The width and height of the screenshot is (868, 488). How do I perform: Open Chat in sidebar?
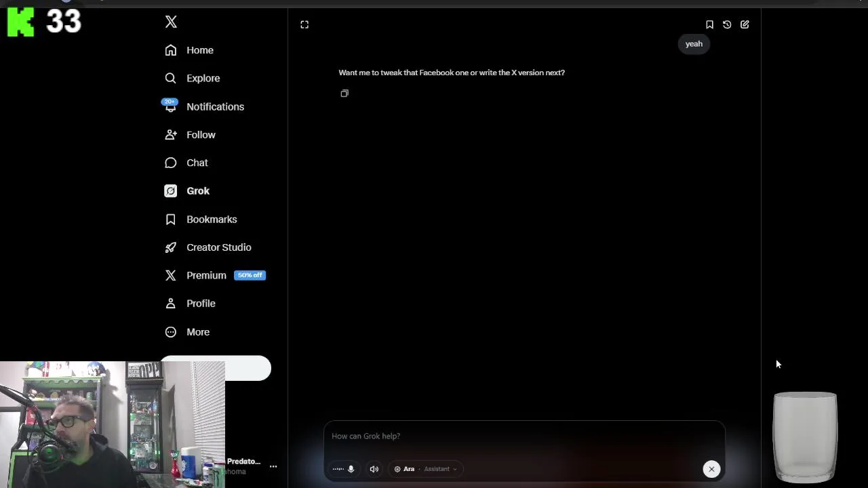point(186,163)
